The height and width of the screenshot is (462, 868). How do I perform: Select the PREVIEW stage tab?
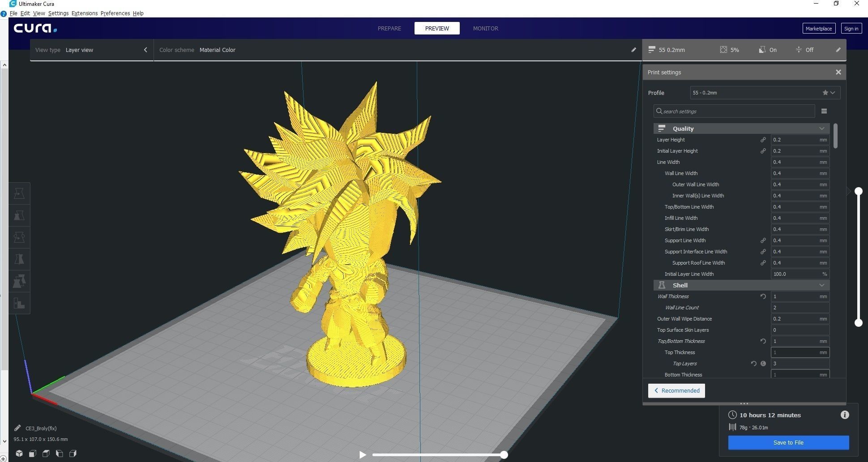pos(437,28)
